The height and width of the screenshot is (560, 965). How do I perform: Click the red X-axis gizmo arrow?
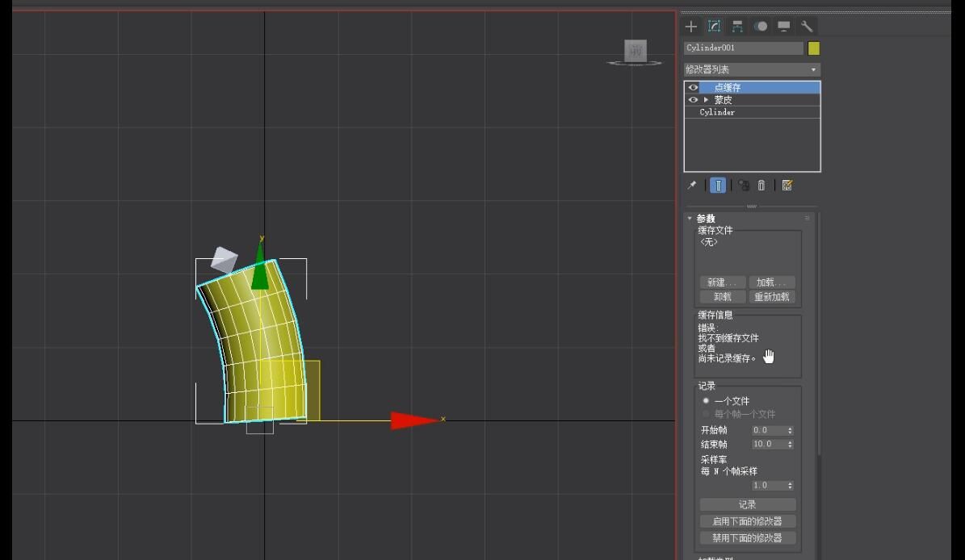coord(414,420)
